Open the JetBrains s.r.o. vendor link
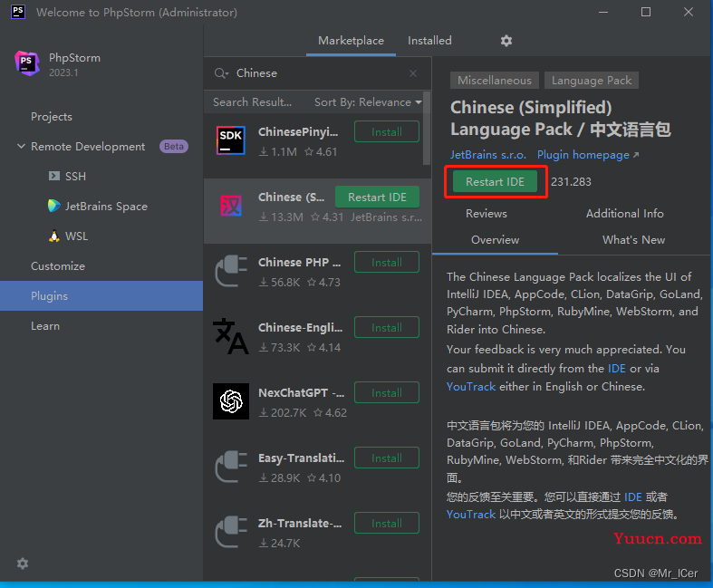 488,155
